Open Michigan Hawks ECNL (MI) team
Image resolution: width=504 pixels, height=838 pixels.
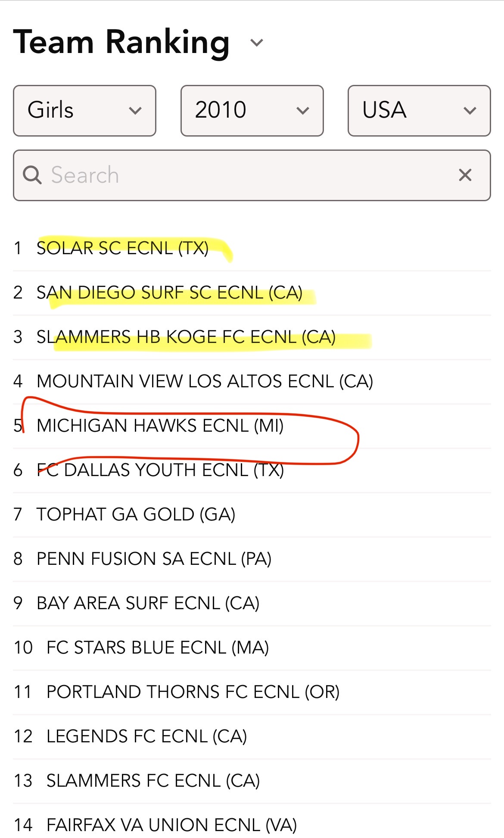click(160, 426)
